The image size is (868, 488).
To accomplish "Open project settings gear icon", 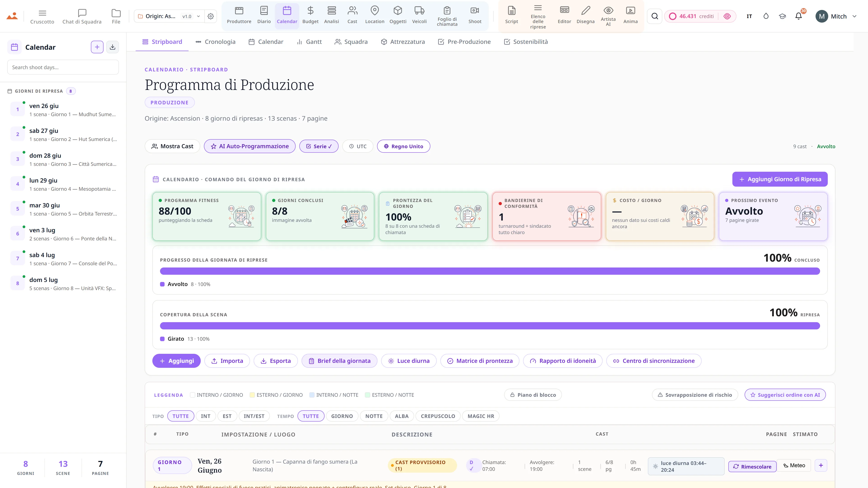I will click(x=211, y=16).
